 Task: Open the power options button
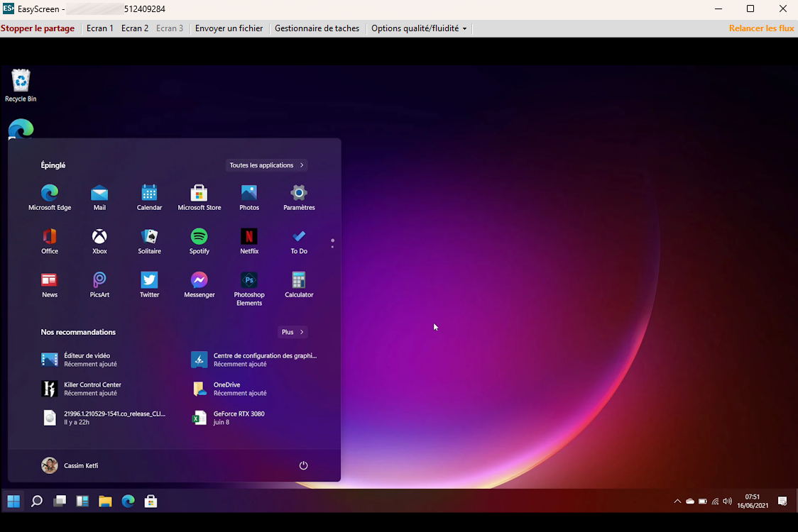coord(303,465)
